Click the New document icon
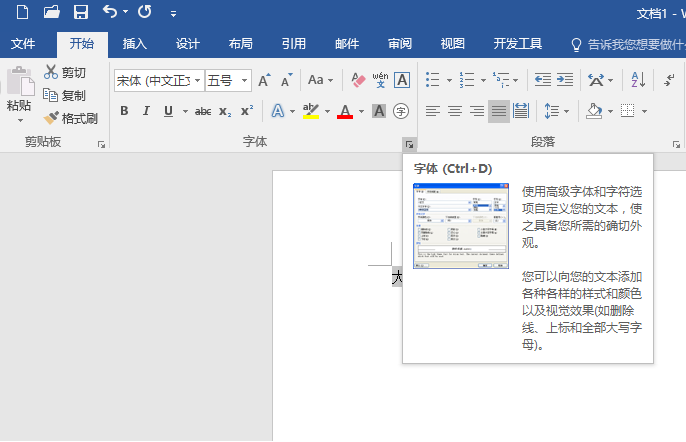Image resolution: width=686 pixels, height=442 pixels. pos(22,12)
